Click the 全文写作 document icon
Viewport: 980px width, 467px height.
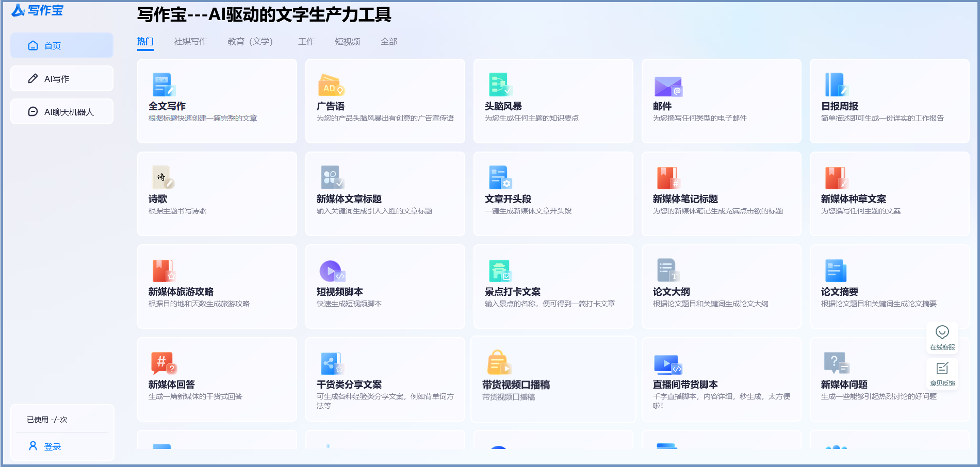pos(164,85)
